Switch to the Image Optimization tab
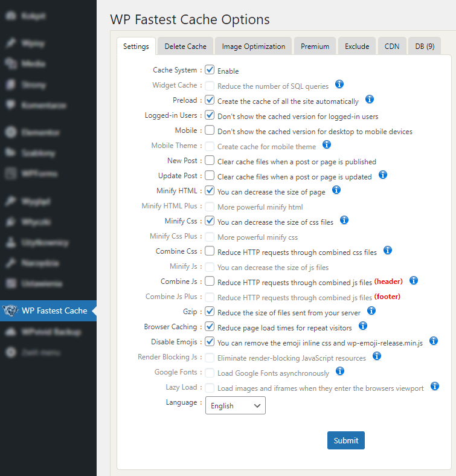456x476 pixels. coord(254,46)
